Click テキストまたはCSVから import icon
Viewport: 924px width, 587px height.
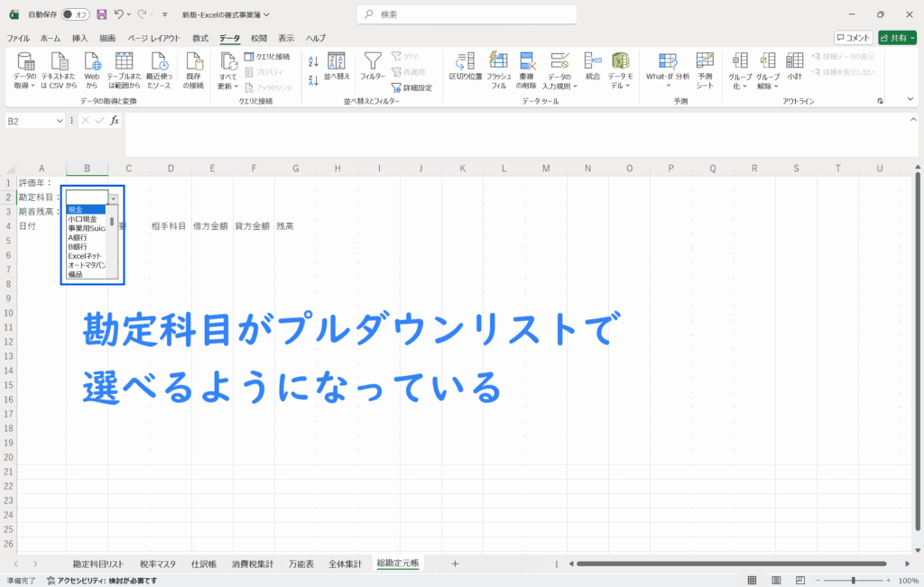coord(59,63)
